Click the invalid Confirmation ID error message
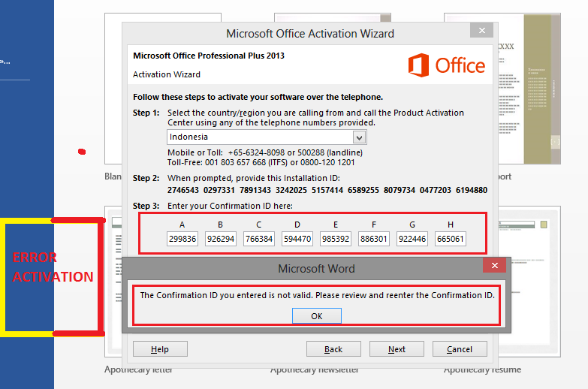 pos(317,296)
